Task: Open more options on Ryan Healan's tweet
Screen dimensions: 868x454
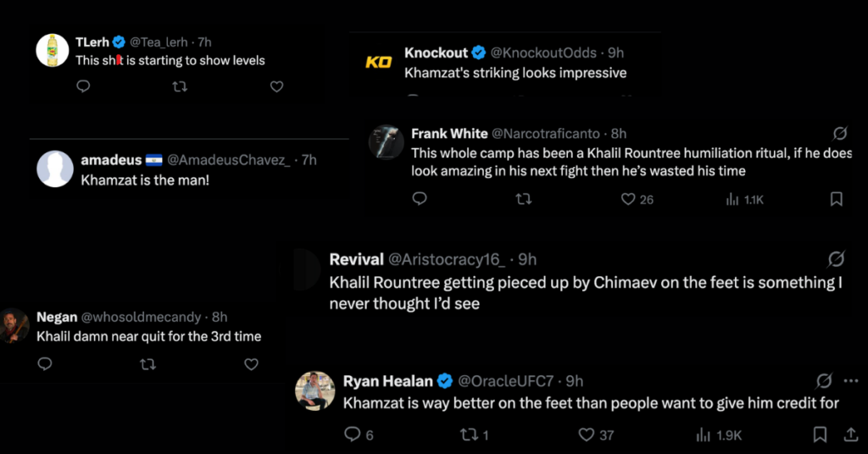Action: click(851, 381)
